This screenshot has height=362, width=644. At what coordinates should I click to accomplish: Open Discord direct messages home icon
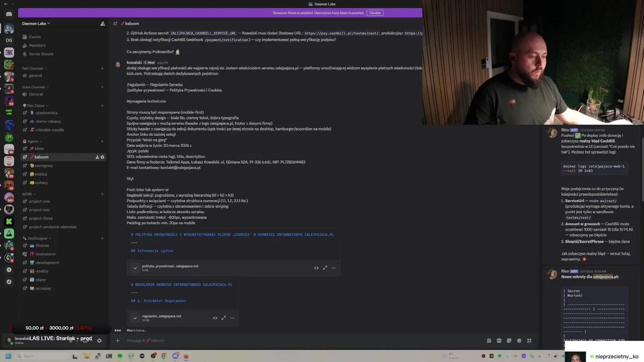(9, 14)
